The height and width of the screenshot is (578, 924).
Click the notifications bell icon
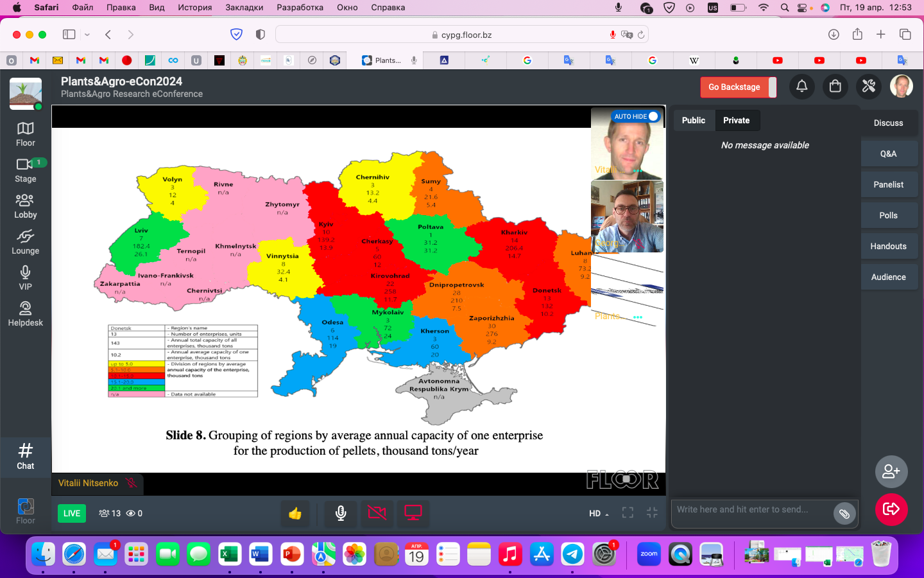tap(801, 86)
